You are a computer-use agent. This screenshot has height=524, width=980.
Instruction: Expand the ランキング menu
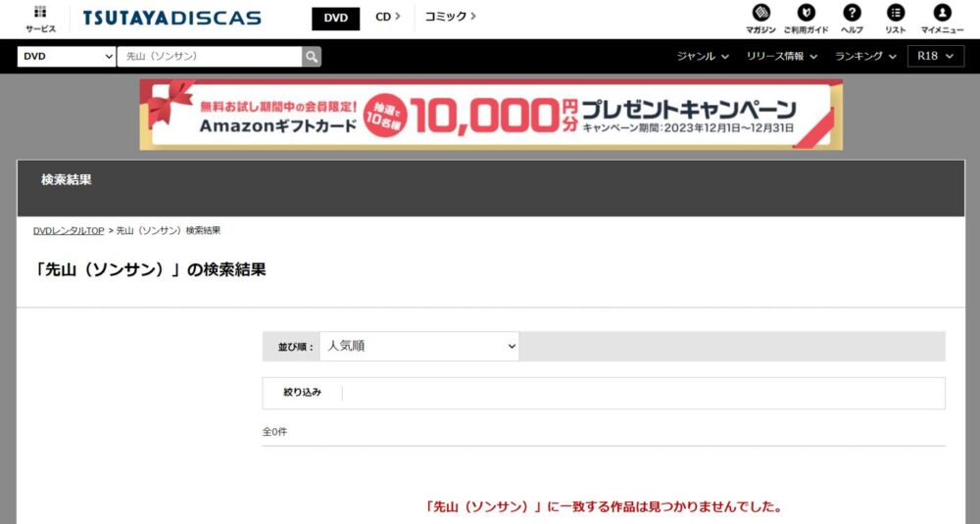[865, 56]
